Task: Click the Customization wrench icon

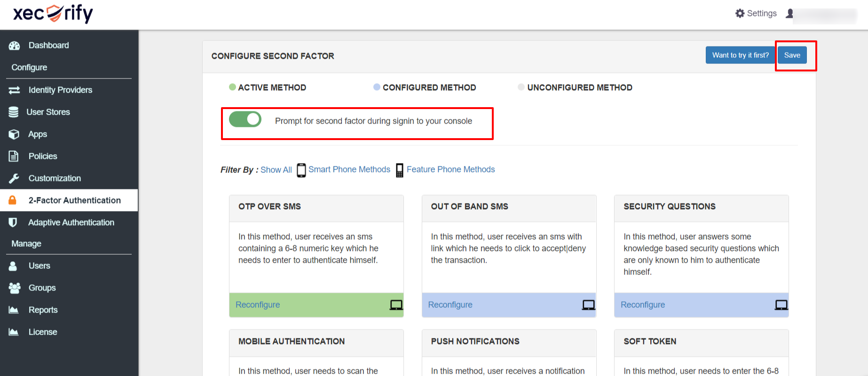Action: [x=14, y=178]
